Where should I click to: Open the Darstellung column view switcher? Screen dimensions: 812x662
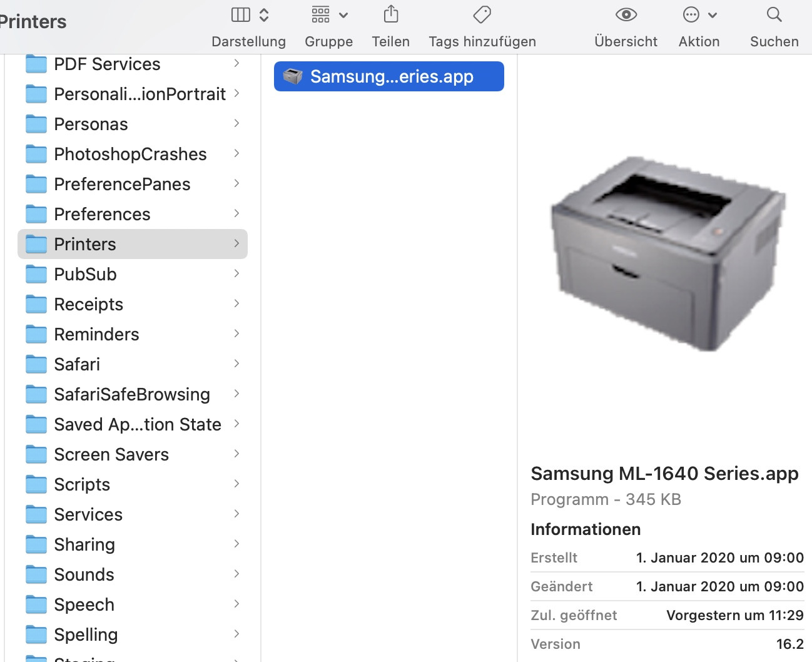point(250,14)
